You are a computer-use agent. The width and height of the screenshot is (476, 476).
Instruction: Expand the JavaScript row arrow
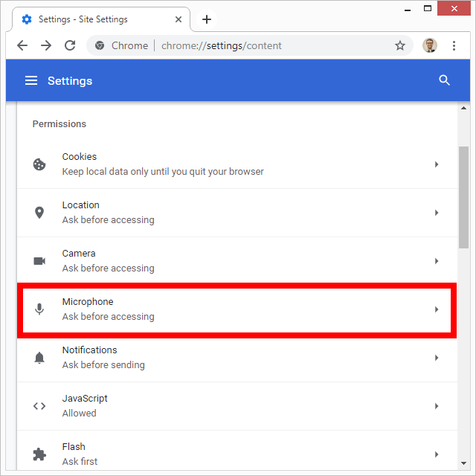437,406
